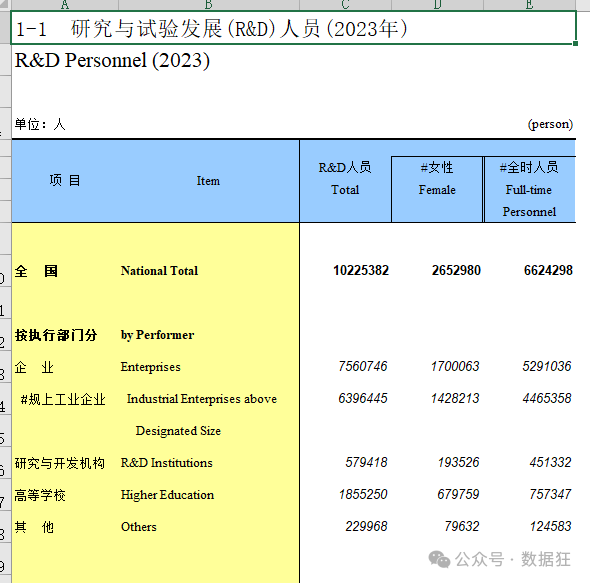Image resolution: width=590 pixels, height=583 pixels.
Task: Select the Enterprises total value 7560746
Action: pos(363,366)
